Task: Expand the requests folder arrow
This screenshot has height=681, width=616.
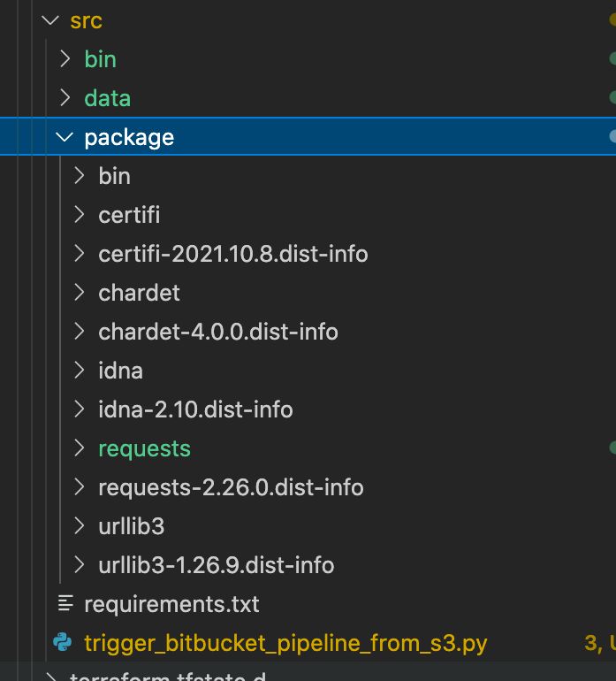Action: [x=80, y=448]
